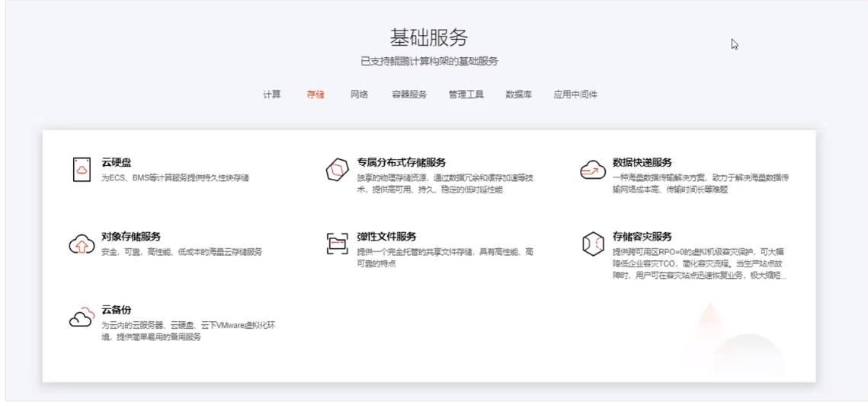Viewport: 868px width, 402px height.
Task: Open the 管理工具 tab
Action: pos(466,94)
